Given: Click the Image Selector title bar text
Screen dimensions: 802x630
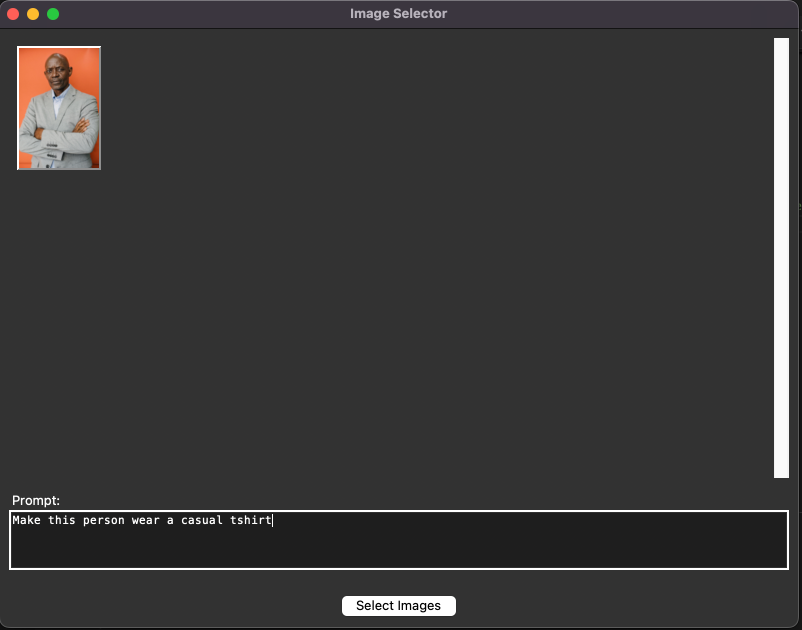Looking at the screenshot, I should [x=398, y=14].
